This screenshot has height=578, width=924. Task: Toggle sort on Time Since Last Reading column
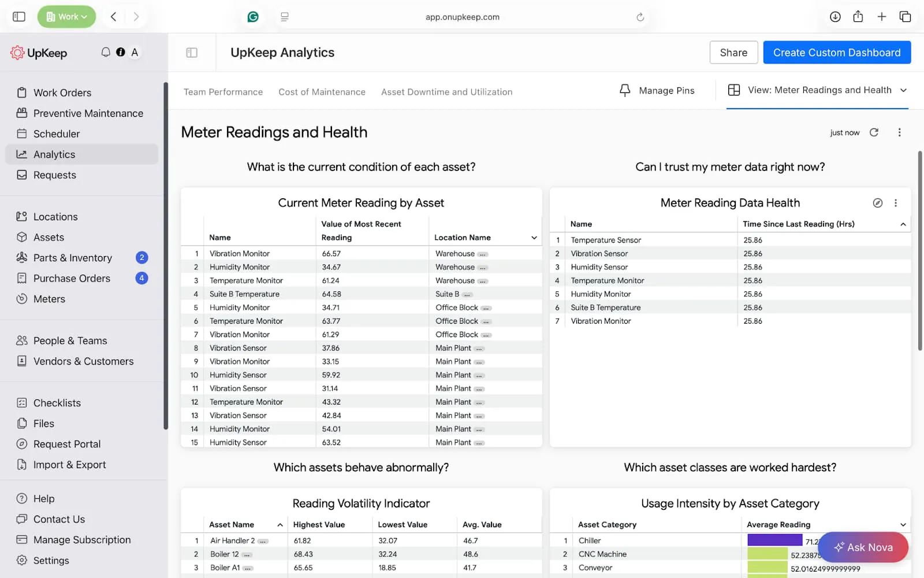903,224
